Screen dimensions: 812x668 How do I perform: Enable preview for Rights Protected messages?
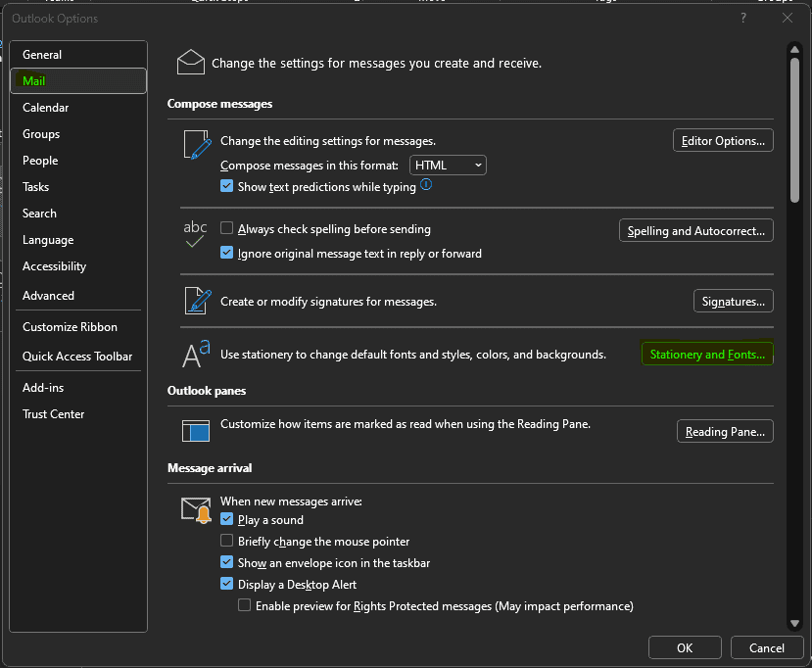point(245,605)
